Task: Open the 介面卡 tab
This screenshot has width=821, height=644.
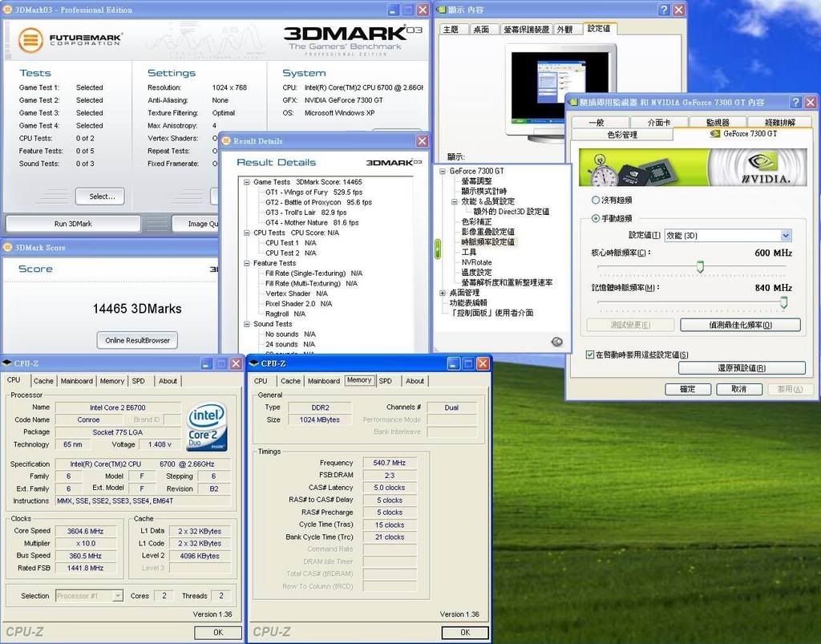Action: click(x=659, y=123)
